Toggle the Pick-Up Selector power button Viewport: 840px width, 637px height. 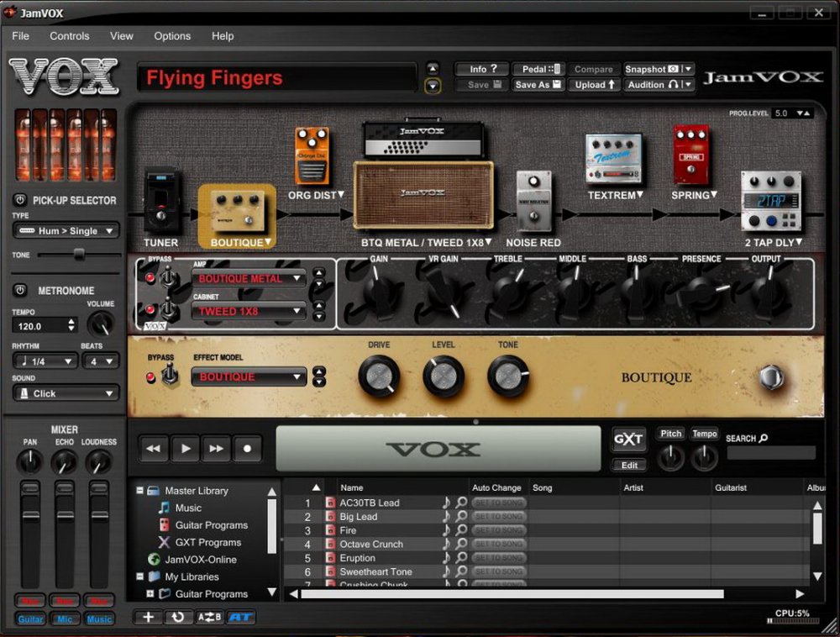20,200
